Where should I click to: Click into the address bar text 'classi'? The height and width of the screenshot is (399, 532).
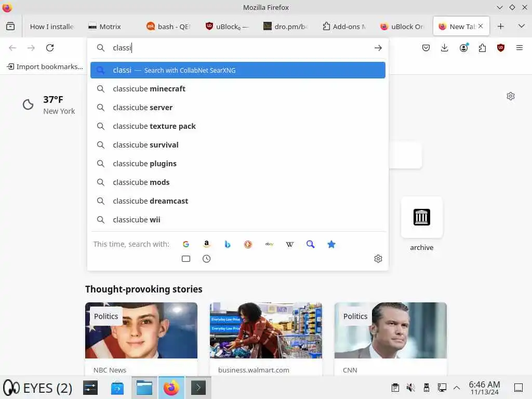122,48
